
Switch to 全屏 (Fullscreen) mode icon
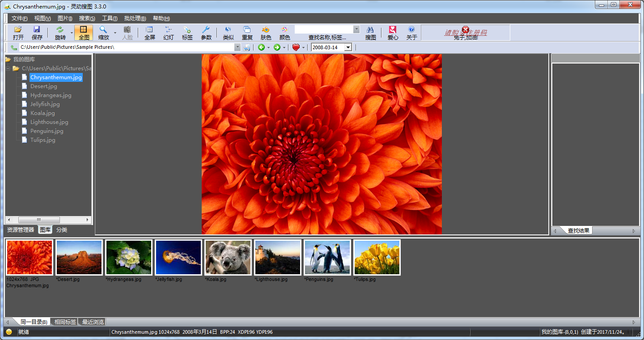point(150,33)
